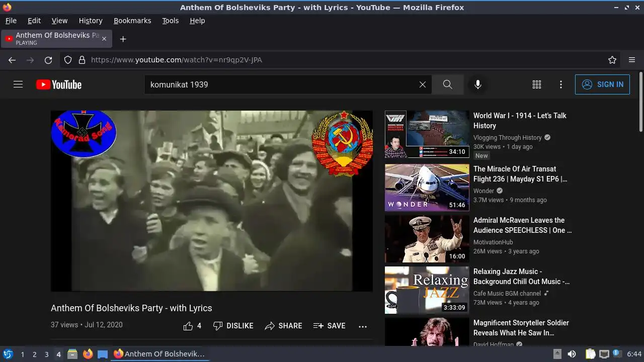Click removable media tray icon
Viewport: 644px width, 362px height.
[x=557, y=354]
